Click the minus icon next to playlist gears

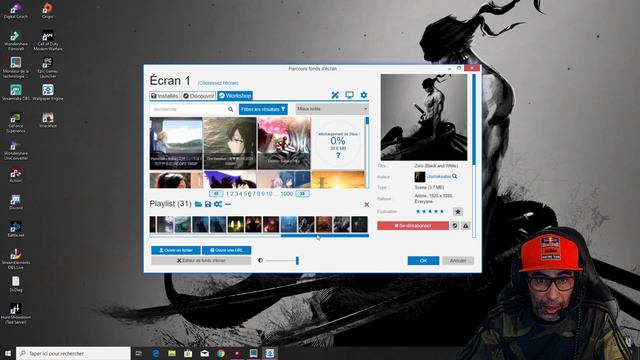click(x=228, y=204)
